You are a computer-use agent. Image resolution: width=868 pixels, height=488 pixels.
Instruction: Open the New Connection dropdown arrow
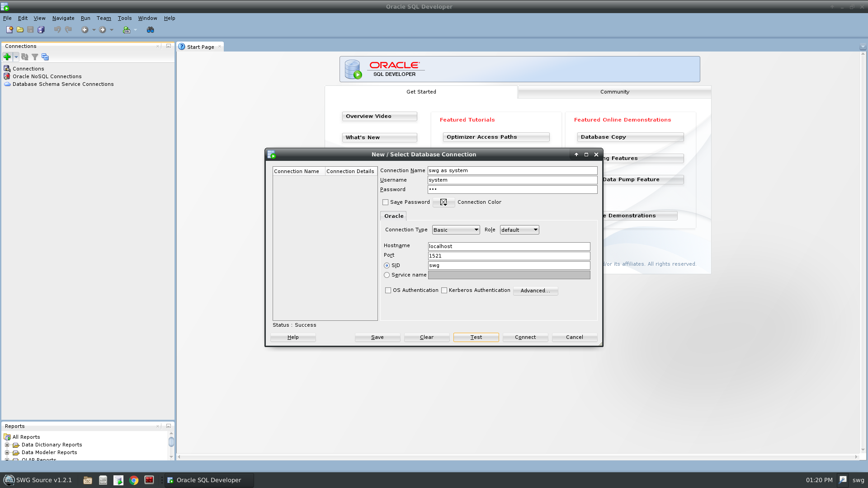(x=16, y=57)
